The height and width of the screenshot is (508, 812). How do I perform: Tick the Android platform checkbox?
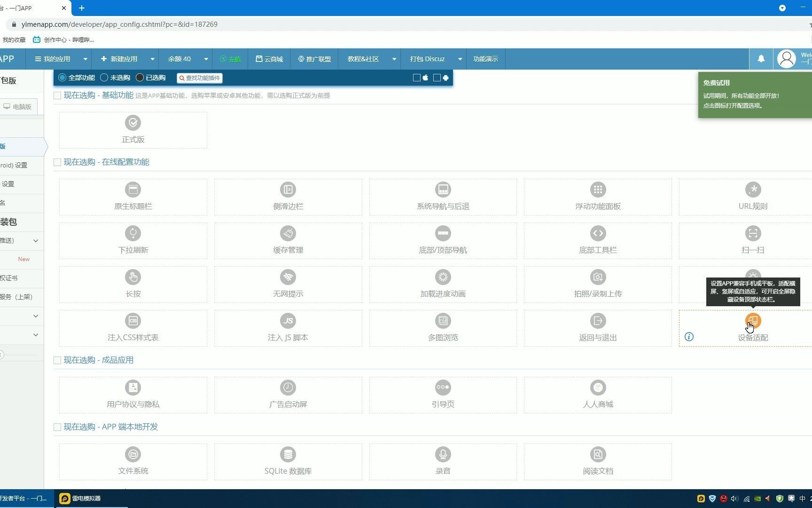[437, 78]
